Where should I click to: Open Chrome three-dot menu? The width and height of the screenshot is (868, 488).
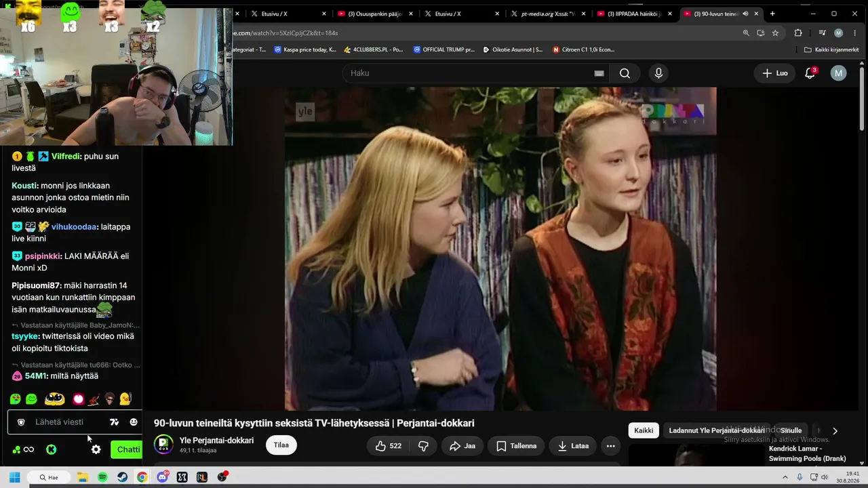tap(854, 33)
